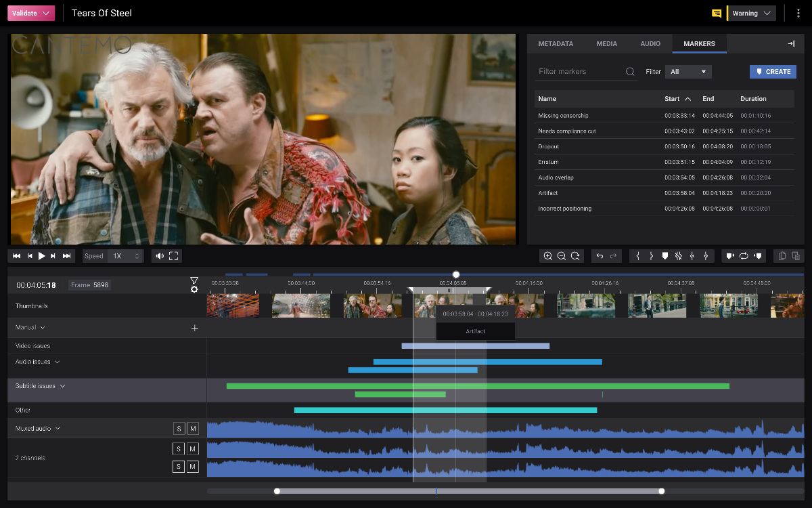Click the right timeline zoom range handle

pyautogui.click(x=662, y=491)
